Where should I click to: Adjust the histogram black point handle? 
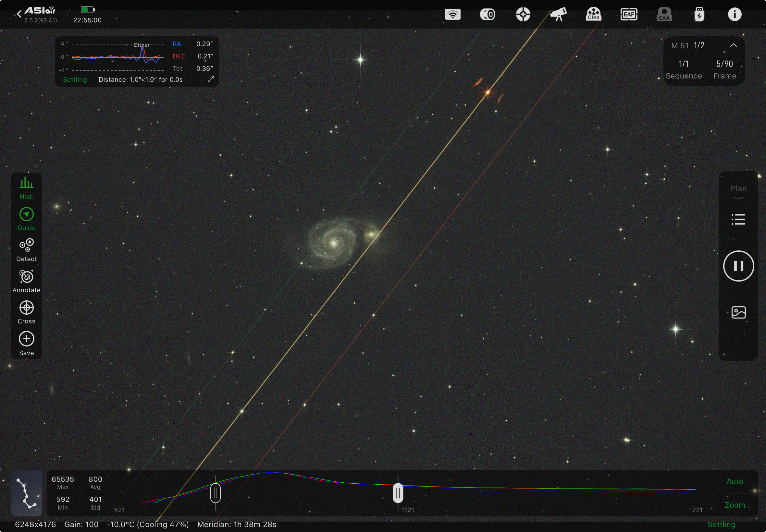tap(216, 493)
